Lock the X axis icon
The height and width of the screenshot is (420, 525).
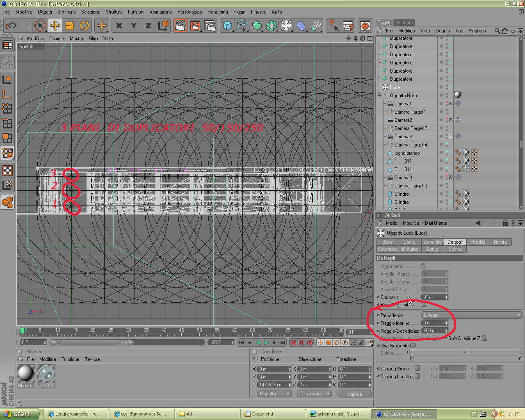click(119, 26)
